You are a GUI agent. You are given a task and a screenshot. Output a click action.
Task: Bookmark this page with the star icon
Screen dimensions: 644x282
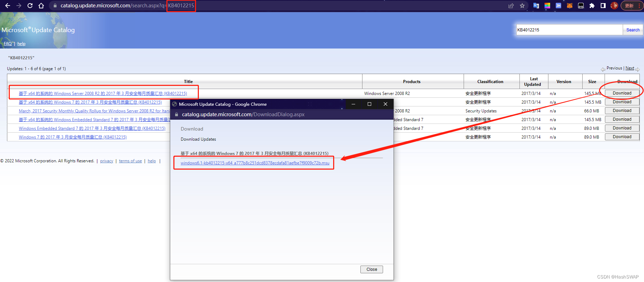[x=522, y=6]
